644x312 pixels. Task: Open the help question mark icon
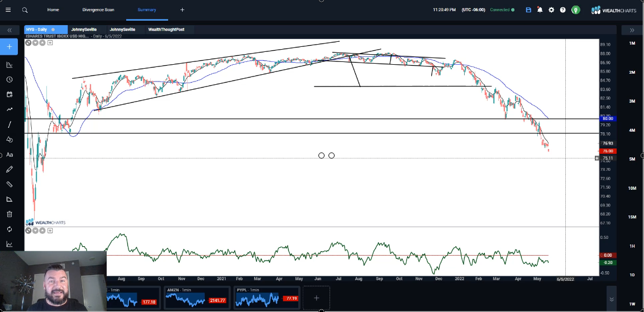[x=562, y=10]
